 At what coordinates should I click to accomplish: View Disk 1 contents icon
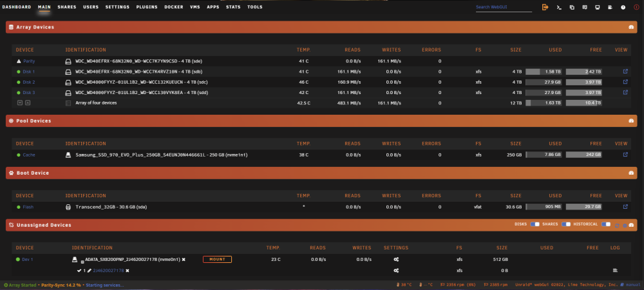click(625, 71)
